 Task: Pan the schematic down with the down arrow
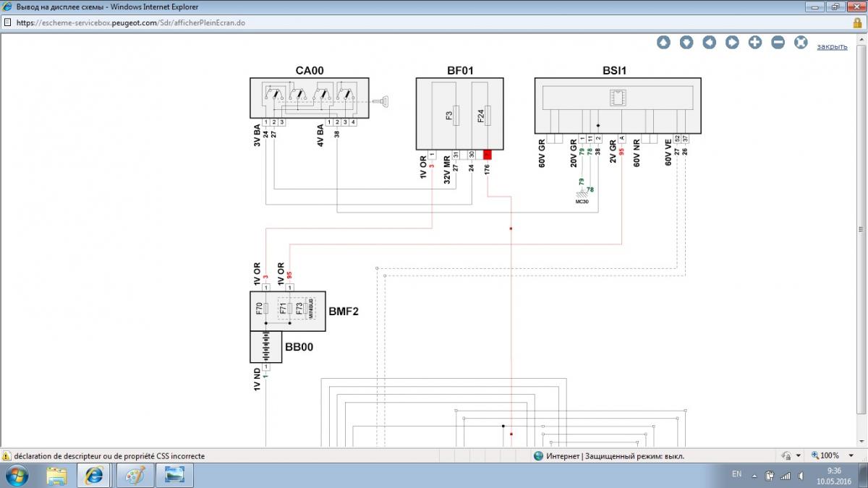(x=686, y=43)
